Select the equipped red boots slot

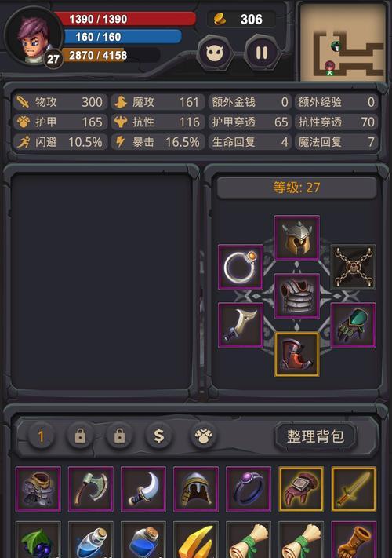click(297, 354)
